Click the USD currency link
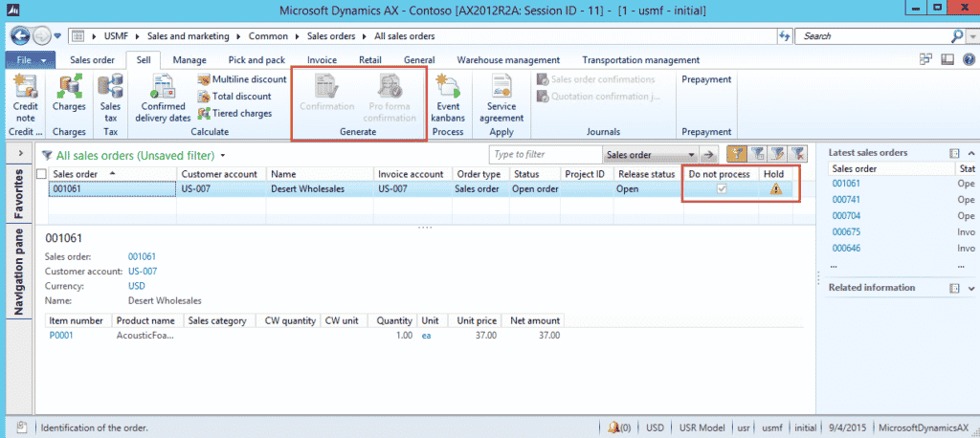 pyautogui.click(x=136, y=286)
